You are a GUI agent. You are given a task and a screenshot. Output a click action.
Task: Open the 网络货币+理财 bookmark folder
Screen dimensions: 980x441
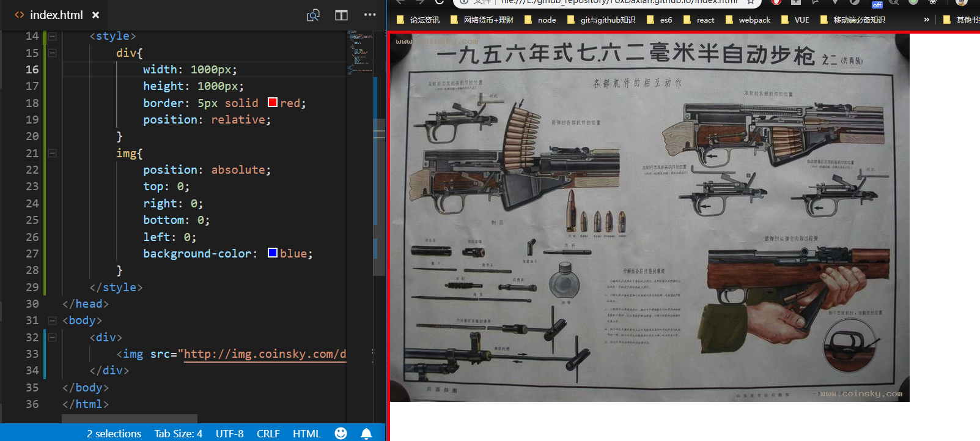tap(482, 20)
